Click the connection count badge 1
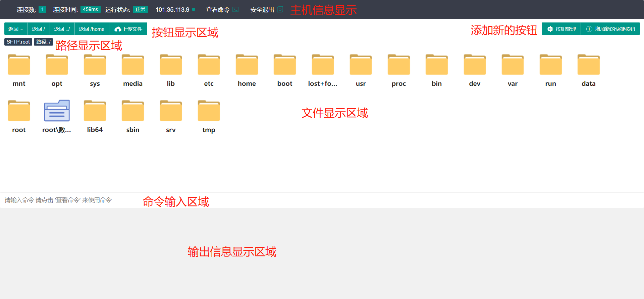Image resolution: width=644 pixels, height=299 pixels. click(x=42, y=9)
